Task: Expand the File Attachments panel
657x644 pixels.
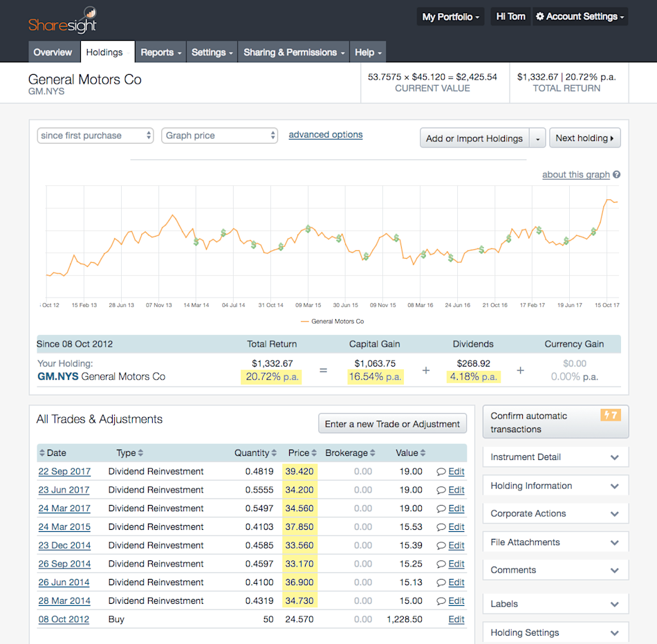Action: (x=555, y=542)
